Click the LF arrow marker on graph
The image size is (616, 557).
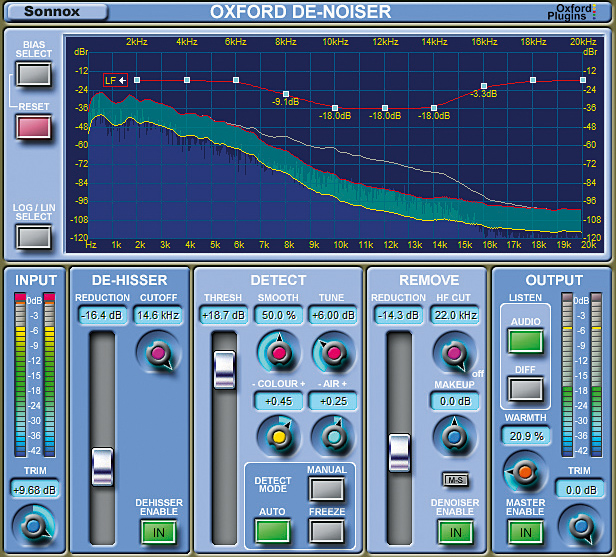(115, 81)
